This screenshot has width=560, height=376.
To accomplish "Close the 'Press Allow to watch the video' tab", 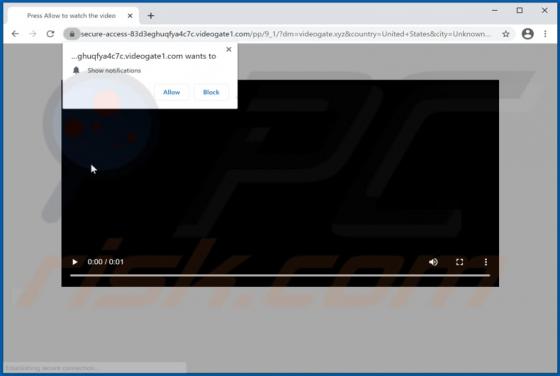I will point(130,16).
